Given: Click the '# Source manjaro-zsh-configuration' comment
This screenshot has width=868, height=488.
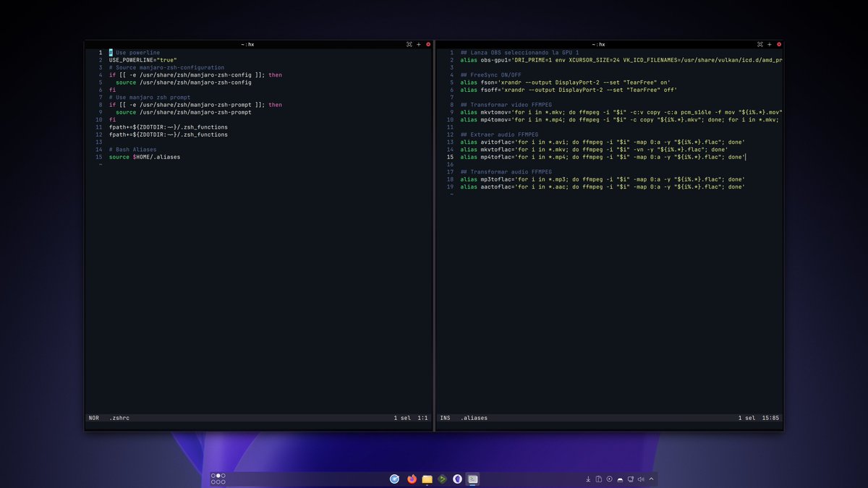Looking at the screenshot, I should [166, 67].
